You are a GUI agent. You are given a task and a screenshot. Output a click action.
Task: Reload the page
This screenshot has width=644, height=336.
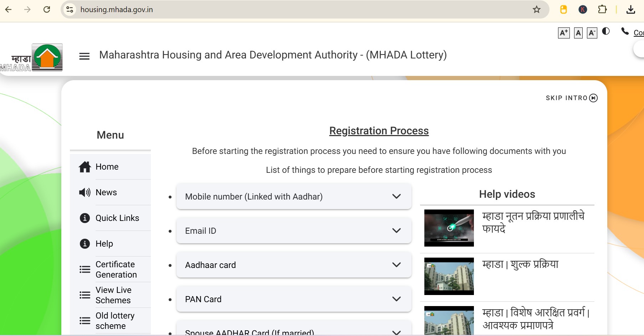(x=47, y=10)
